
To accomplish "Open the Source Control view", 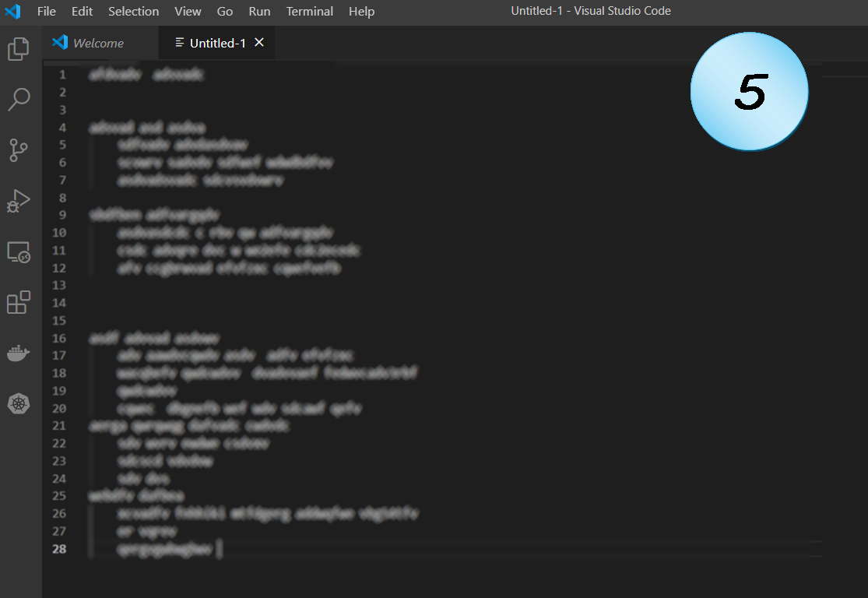I will tap(19, 150).
